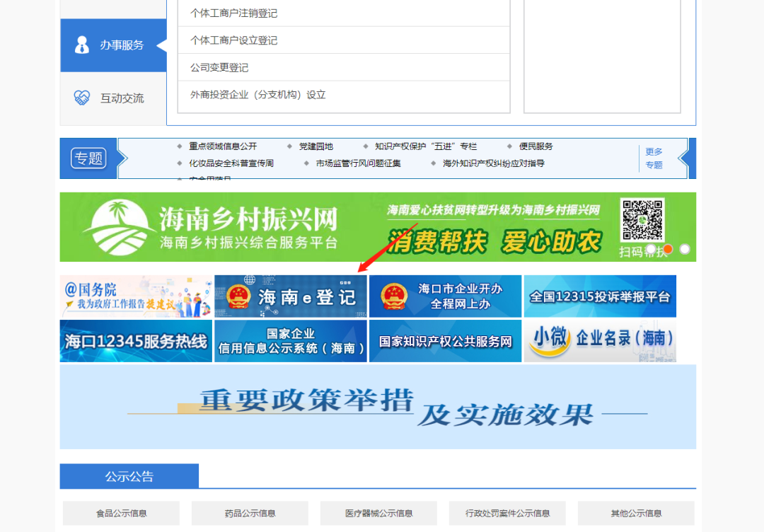Image resolution: width=764 pixels, height=532 pixels.
Task: Open 海口市企业开办全程网上办 banner
Action: click(446, 296)
